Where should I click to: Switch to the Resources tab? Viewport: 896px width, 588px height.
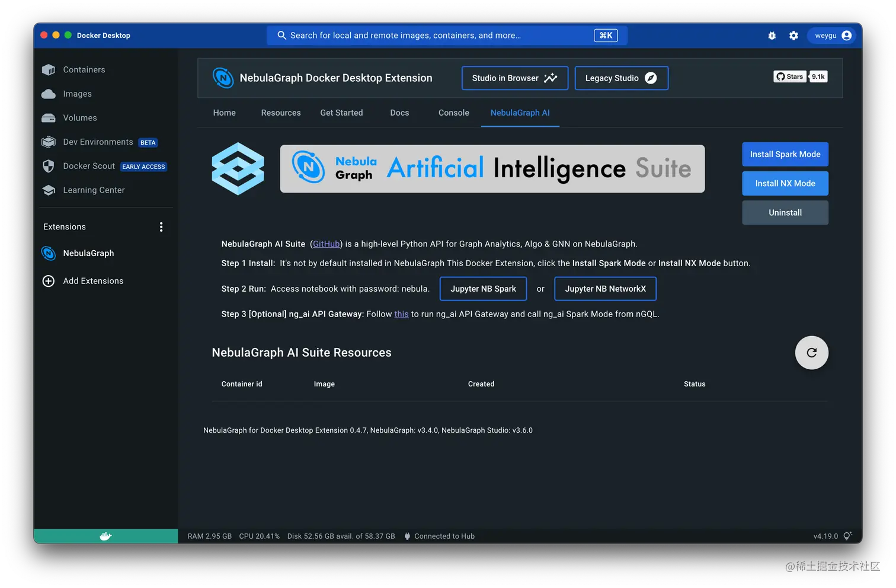281,113
